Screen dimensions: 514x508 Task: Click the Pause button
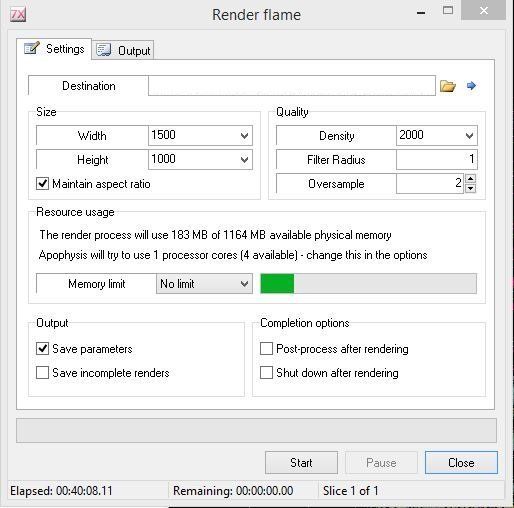click(x=381, y=463)
